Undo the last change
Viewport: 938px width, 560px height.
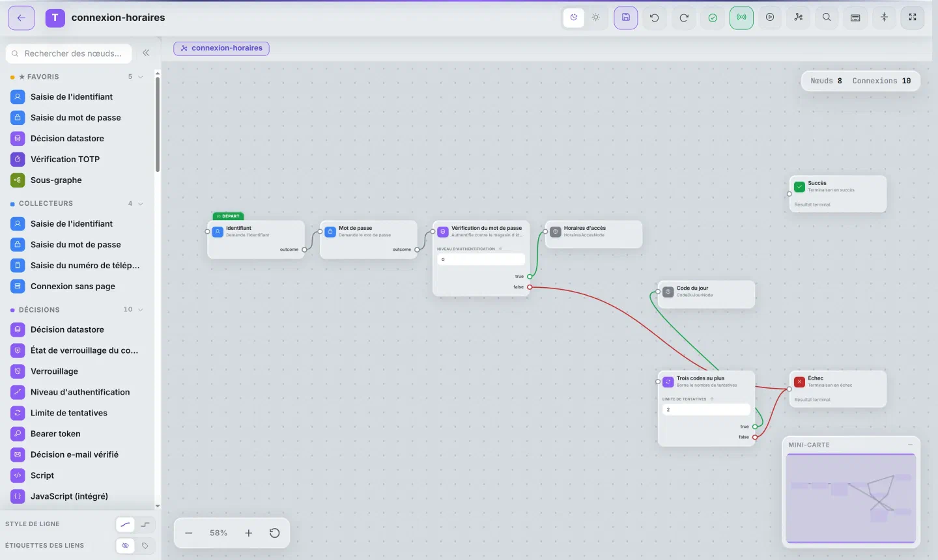coord(655,18)
